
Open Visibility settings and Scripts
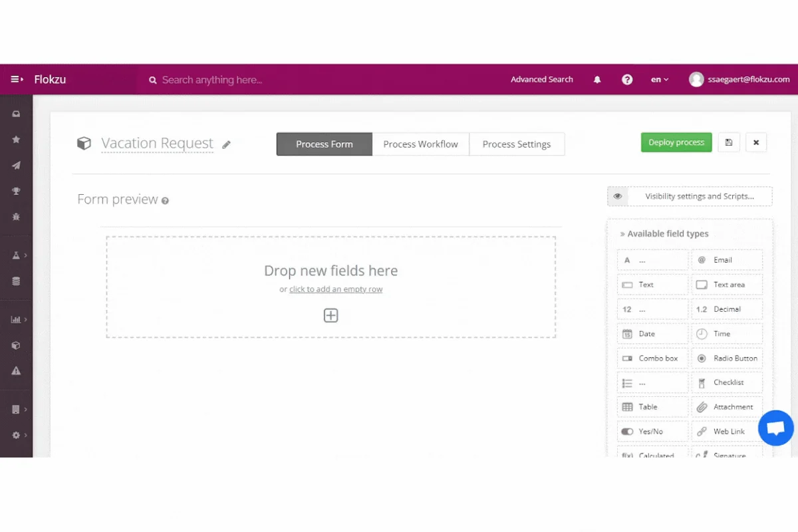click(690, 196)
